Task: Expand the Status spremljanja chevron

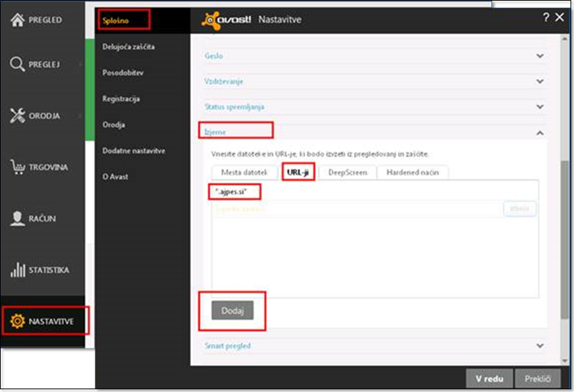Action: pos(540,107)
